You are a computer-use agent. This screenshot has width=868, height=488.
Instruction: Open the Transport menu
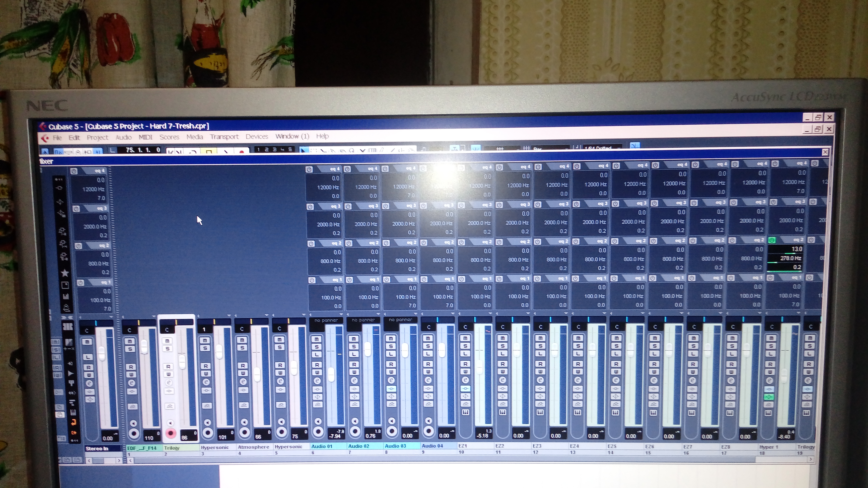[224, 137]
